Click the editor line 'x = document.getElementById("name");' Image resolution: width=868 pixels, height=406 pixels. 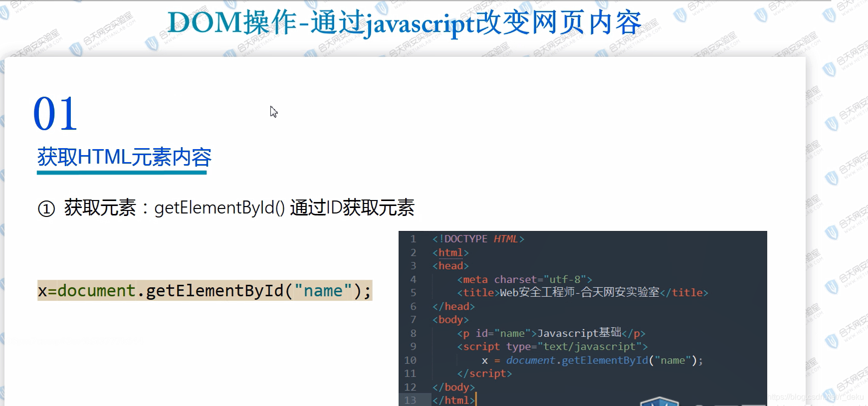[x=592, y=360]
